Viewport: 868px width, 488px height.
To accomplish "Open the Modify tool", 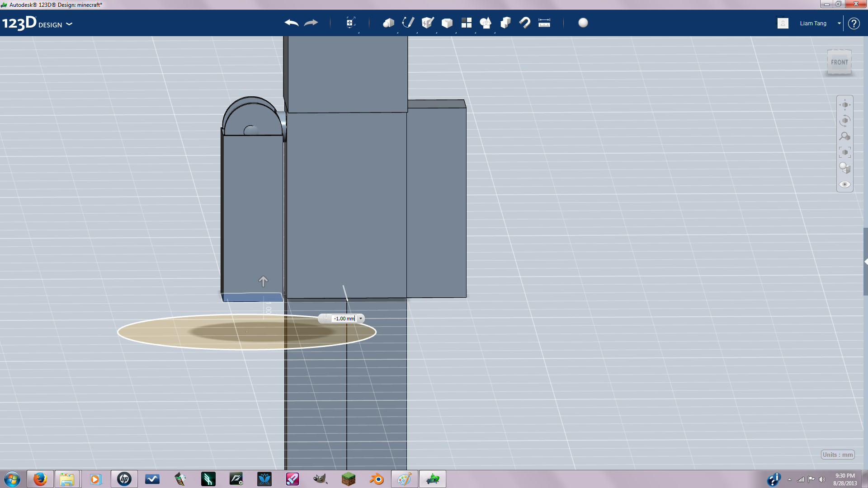I will click(447, 23).
